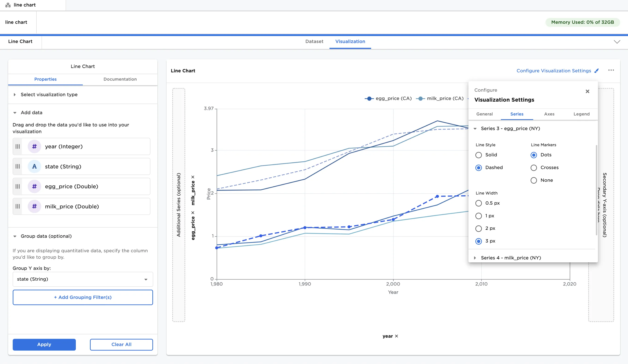The width and height of the screenshot is (628, 364).
Task: Click the year integer type icon
Action: pos(34,146)
